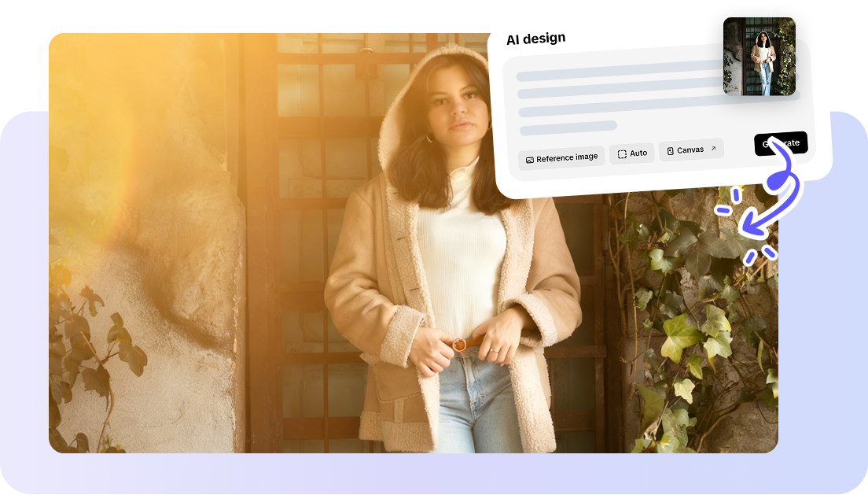Viewport: 868px width, 495px height.
Task: Enable the Reference image option
Action: click(561, 157)
